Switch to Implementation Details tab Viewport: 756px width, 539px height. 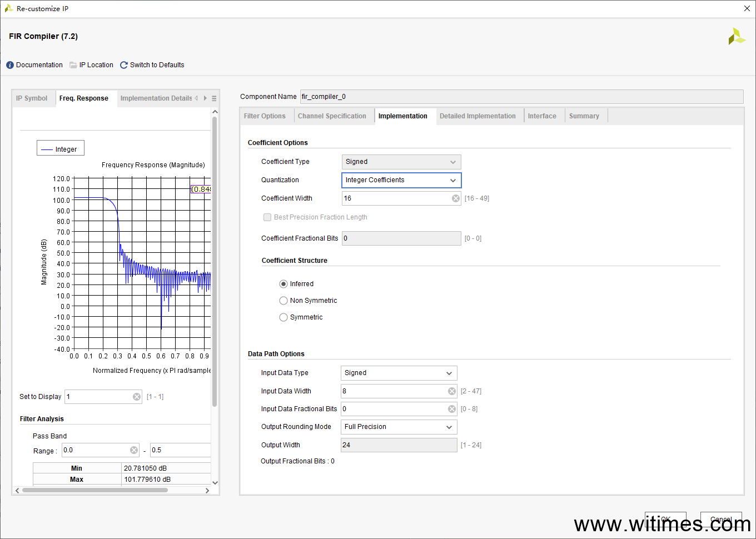point(156,98)
